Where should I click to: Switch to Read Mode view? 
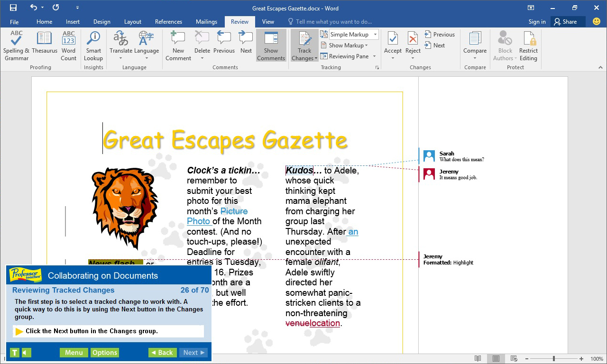pos(478,358)
